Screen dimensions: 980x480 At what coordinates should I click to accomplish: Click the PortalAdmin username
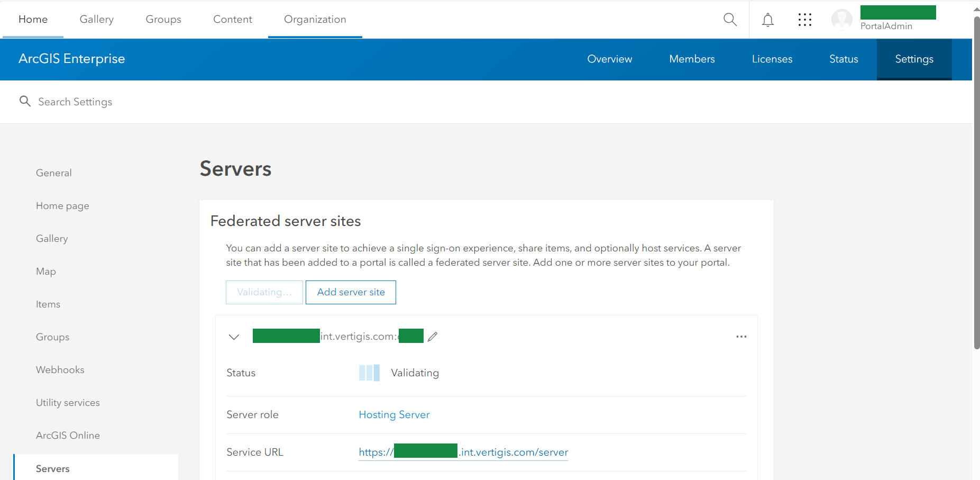coord(886,26)
